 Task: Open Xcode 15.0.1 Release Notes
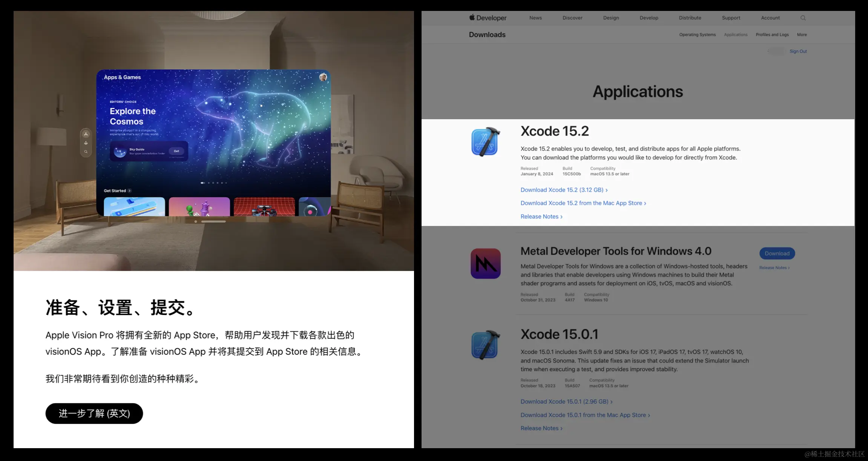pos(541,428)
